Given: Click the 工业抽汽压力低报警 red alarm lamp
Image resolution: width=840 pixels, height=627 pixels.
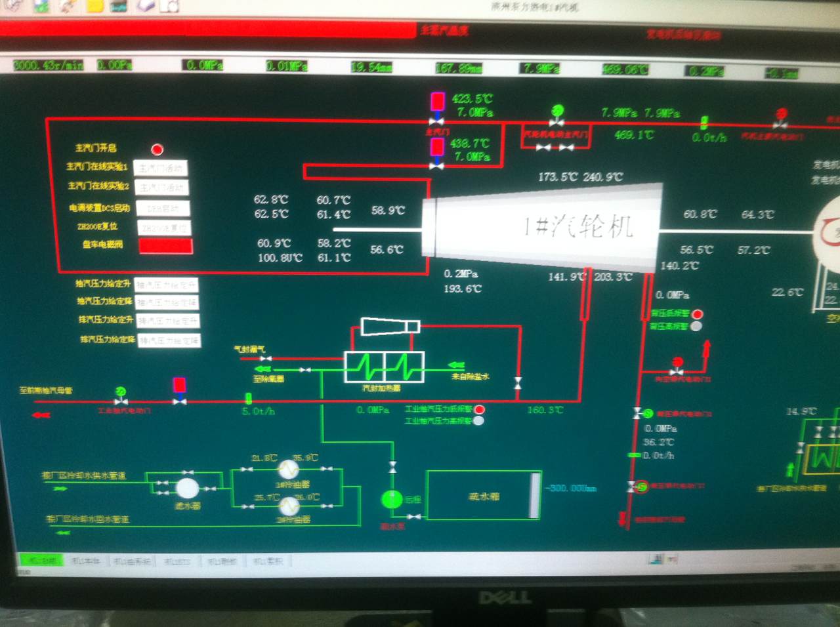Looking at the screenshot, I should (480, 409).
